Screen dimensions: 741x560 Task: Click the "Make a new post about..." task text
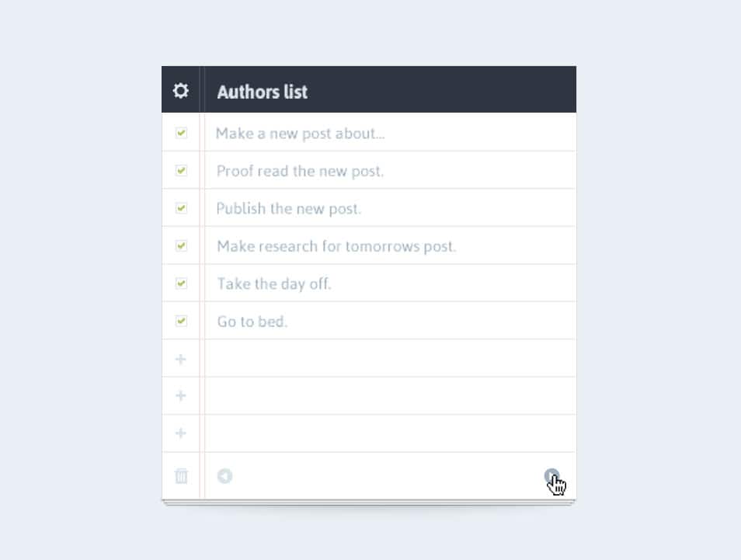click(300, 133)
